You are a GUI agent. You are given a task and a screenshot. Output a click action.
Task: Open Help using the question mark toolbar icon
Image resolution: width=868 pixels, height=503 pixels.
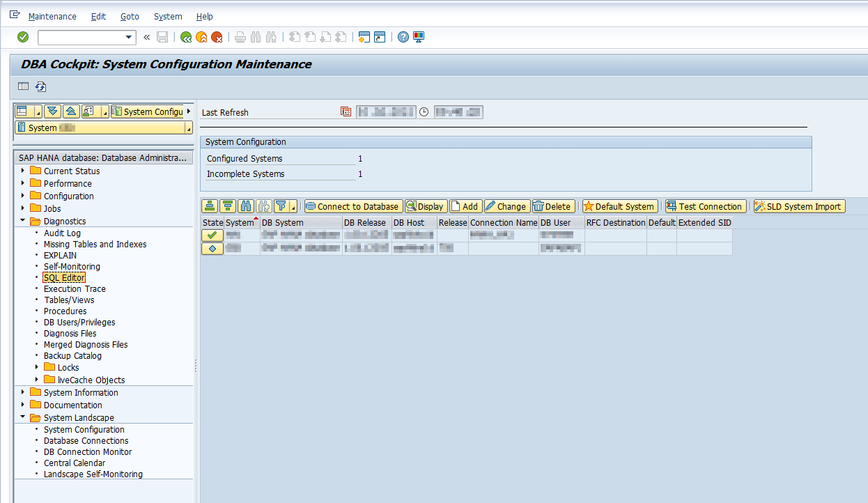point(403,37)
